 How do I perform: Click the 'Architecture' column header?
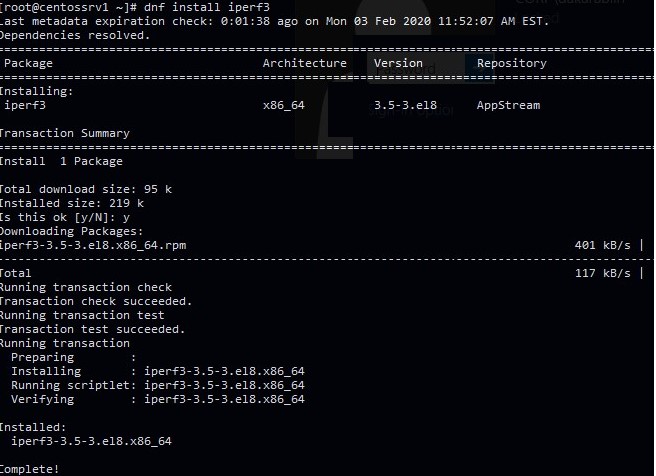click(x=304, y=63)
